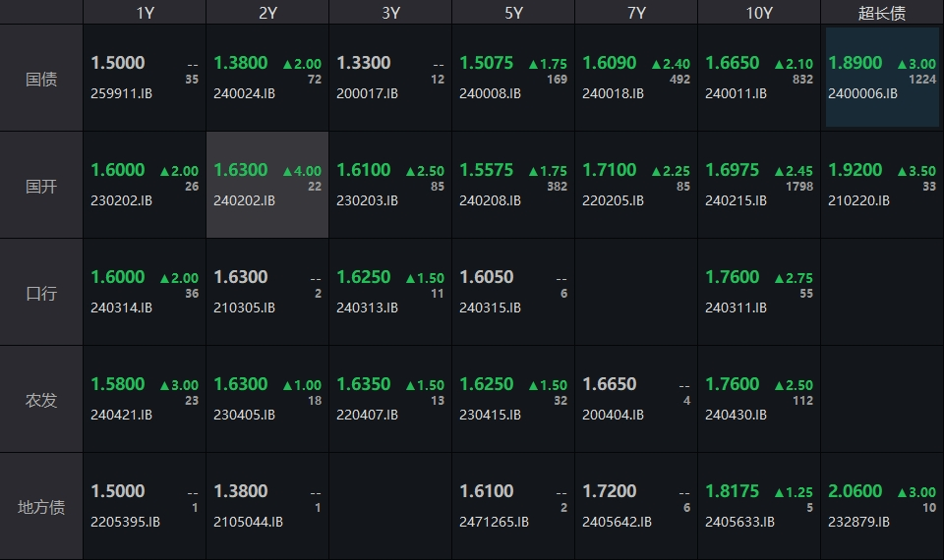Click the 10Y column header
Viewport: 944px width, 560px height.
coord(759,13)
